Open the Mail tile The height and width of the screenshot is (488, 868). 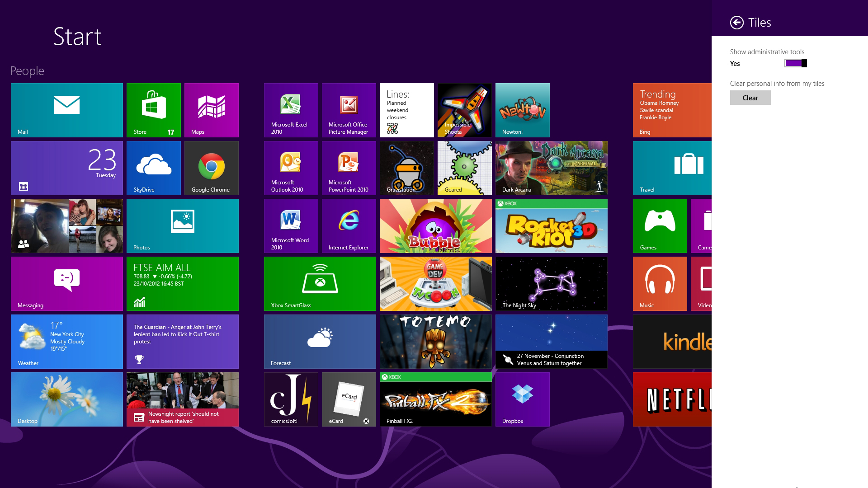point(67,110)
